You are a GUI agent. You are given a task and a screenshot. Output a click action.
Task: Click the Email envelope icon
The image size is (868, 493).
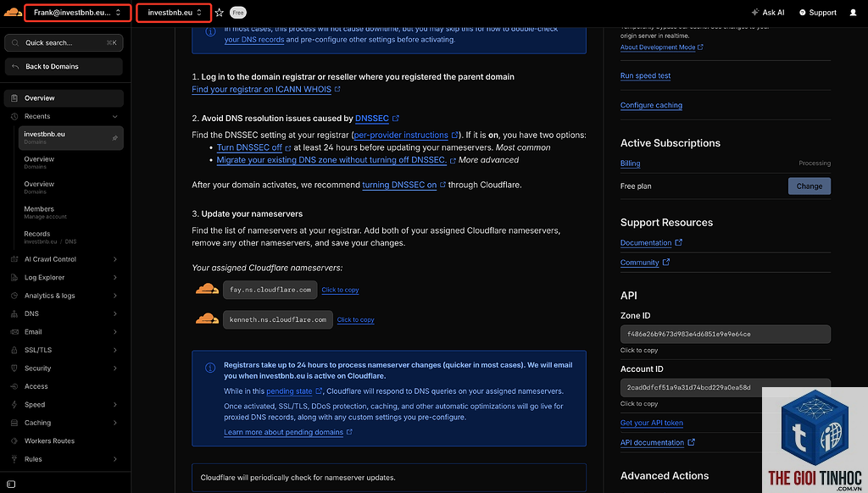point(14,332)
